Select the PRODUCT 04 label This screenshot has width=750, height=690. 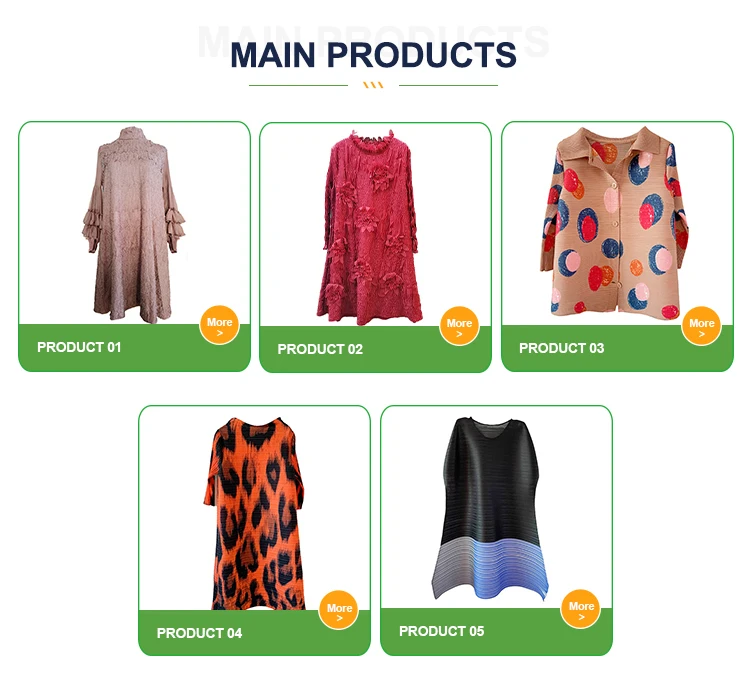199,633
